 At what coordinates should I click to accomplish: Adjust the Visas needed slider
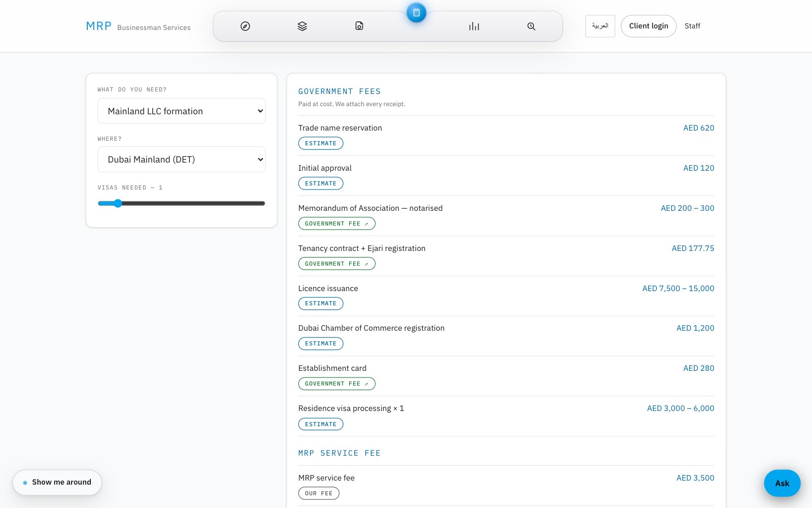point(181,203)
